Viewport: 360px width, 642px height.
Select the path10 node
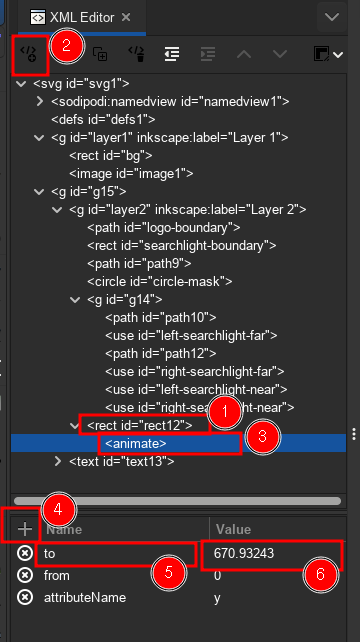(161, 318)
